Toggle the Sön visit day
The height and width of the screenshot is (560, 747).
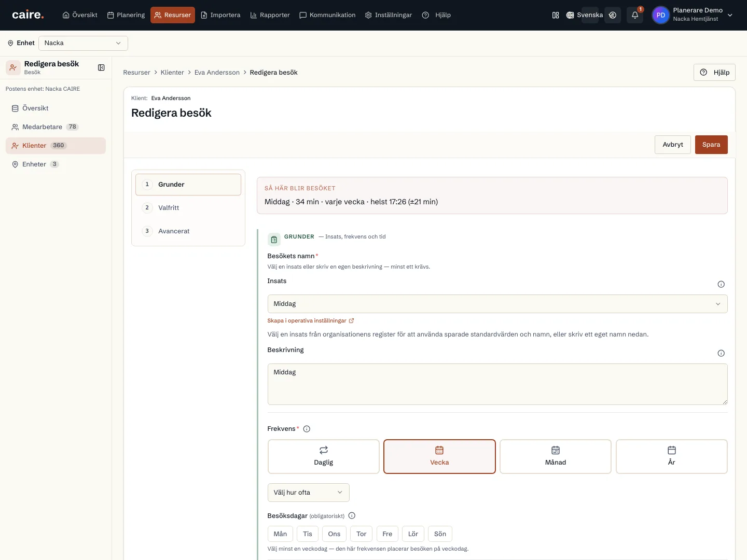pos(440,534)
